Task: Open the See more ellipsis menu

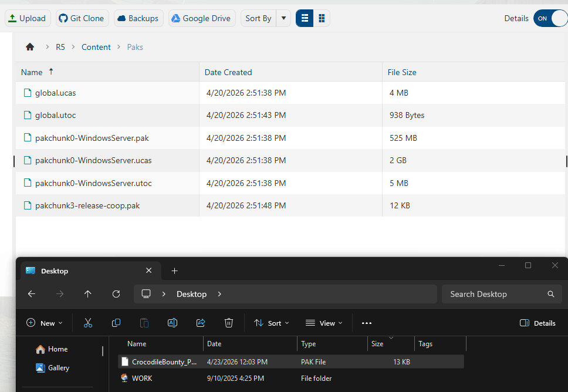Action: pos(367,323)
